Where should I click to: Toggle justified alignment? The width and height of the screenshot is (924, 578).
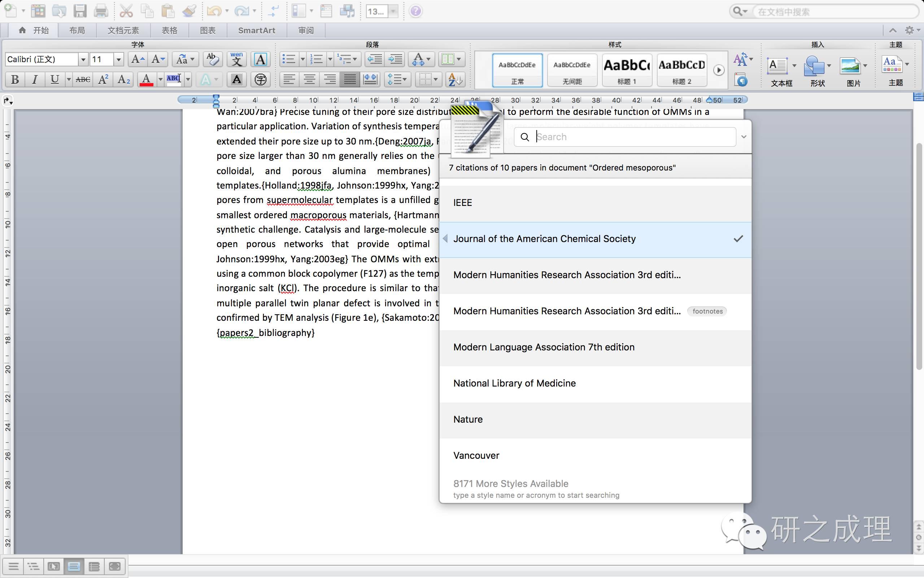(349, 79)
